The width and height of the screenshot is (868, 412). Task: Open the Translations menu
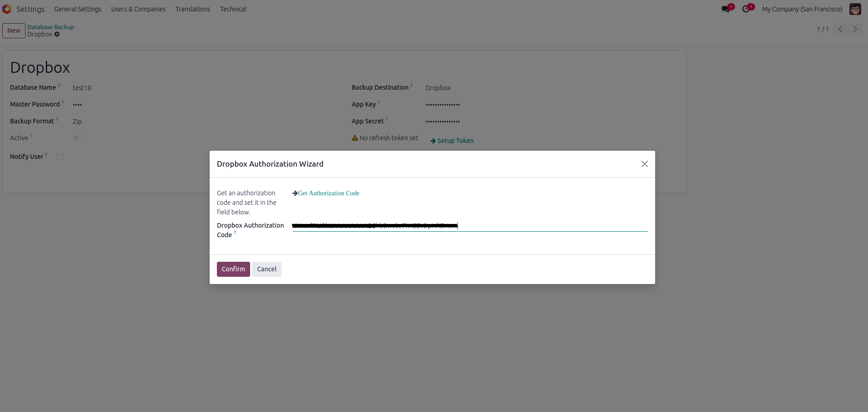click(x=193, y=9)
